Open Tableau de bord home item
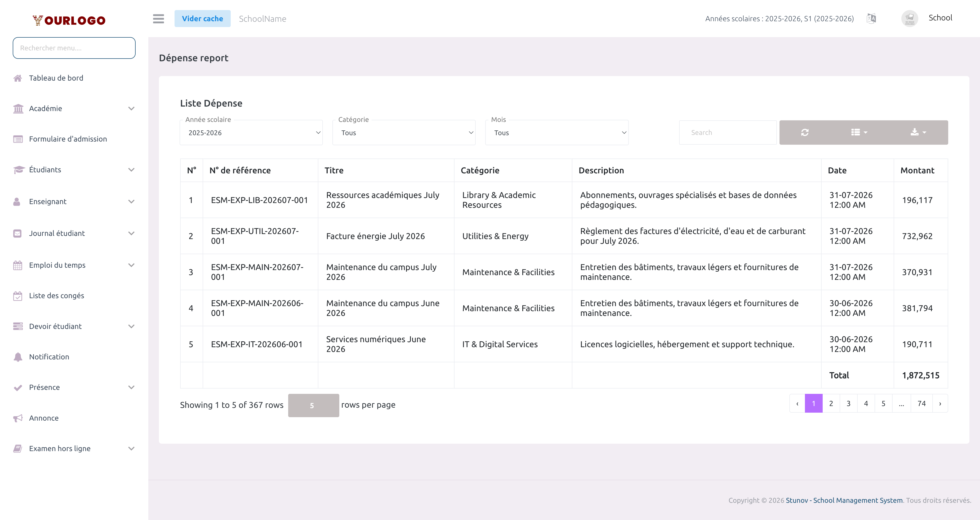980x520 pixels. 56,78
